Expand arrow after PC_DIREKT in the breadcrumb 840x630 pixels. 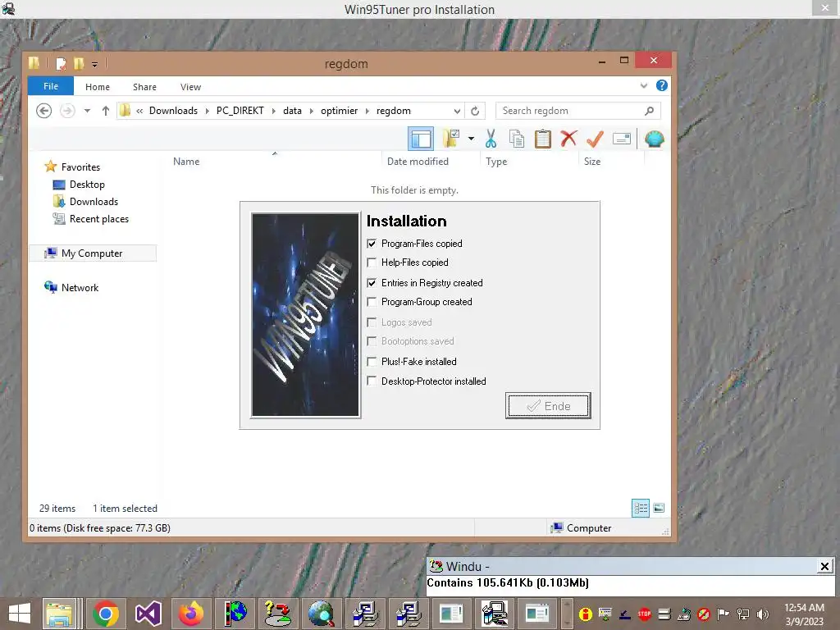[x=273, y=111]
